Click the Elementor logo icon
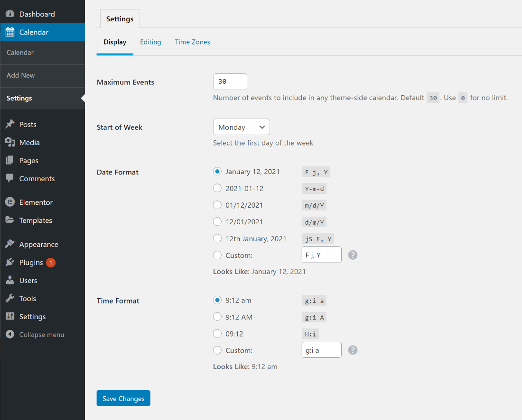The width and height of the screenshot is (522, 420). pyautogui.click(x=10, y=202)
